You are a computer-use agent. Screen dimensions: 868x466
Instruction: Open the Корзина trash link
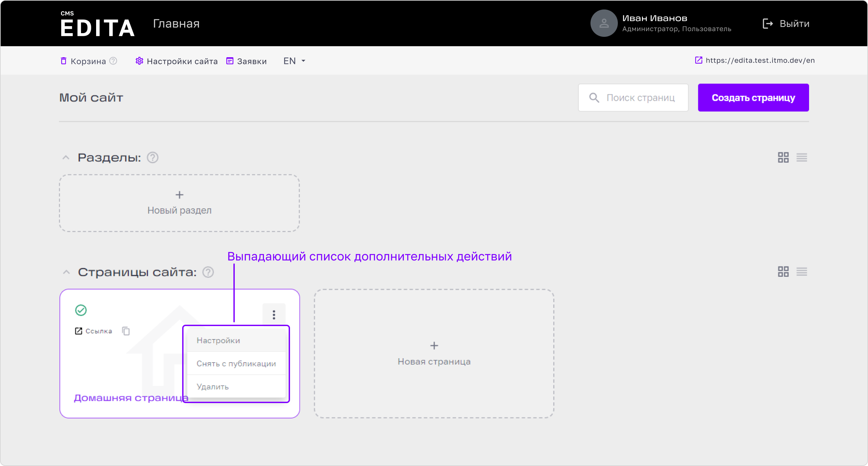83,61
